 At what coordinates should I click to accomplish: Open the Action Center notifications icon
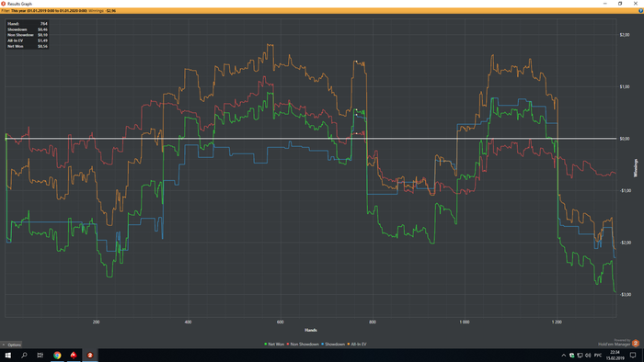tap(633, 356)
